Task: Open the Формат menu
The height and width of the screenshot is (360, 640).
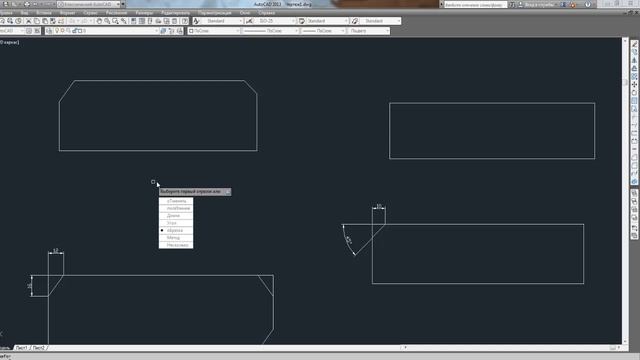Action: [x=67, y=13]
